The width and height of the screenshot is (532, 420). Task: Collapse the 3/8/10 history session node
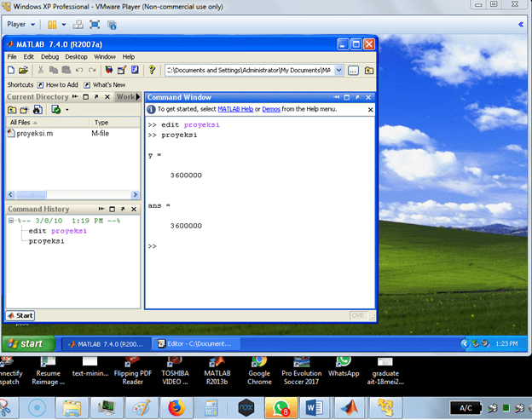click(13, 221)
